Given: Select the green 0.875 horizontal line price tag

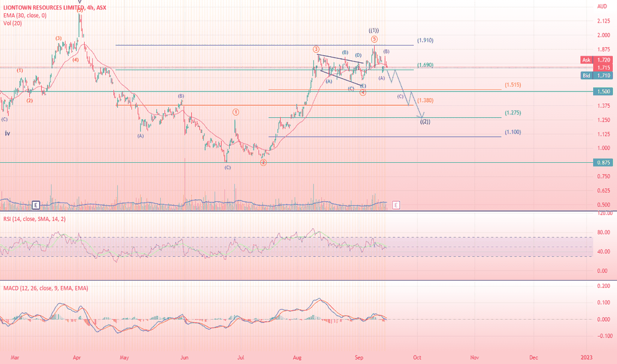Looking at the screenshot, I should pos(603,162).
